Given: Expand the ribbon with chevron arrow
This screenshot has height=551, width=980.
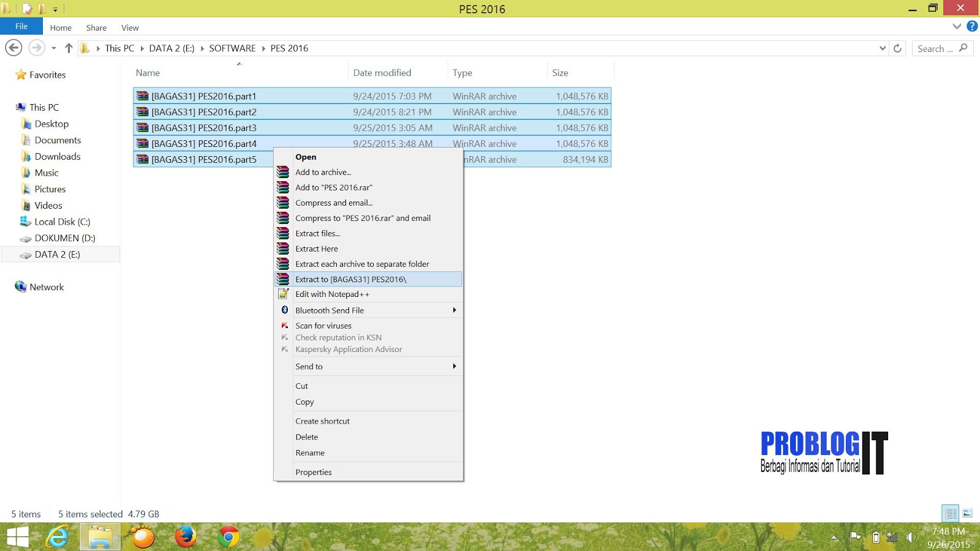Looking at the screenshot, I should click(x=957, y=26).
